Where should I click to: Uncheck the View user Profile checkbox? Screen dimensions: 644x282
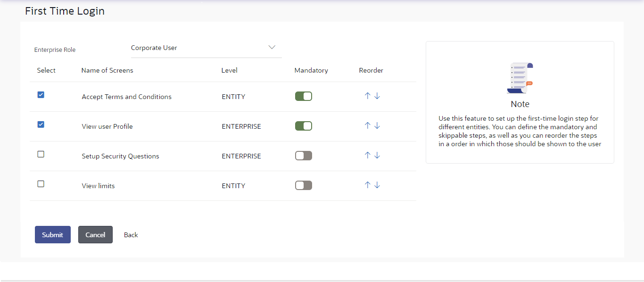pyautogui.click(x=41, y=124)
